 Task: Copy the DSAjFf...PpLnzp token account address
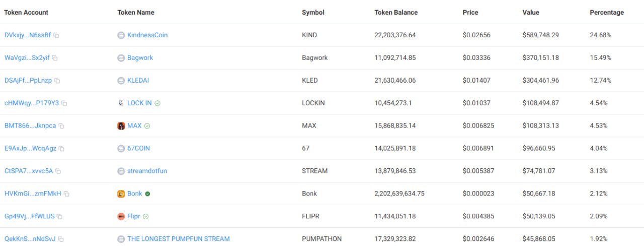[x=57, y=81]
